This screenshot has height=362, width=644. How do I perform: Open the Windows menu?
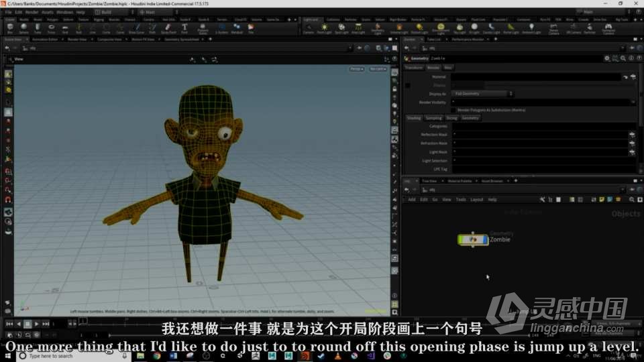pyautogui.click(x=65, y=12)
